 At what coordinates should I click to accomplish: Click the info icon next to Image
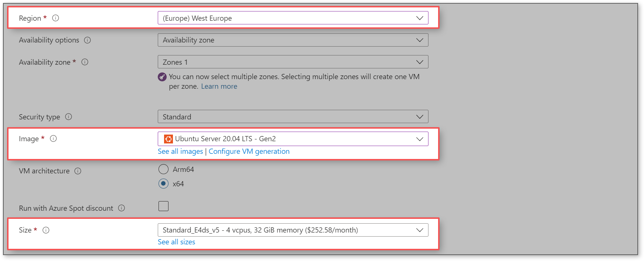[53, 138]
